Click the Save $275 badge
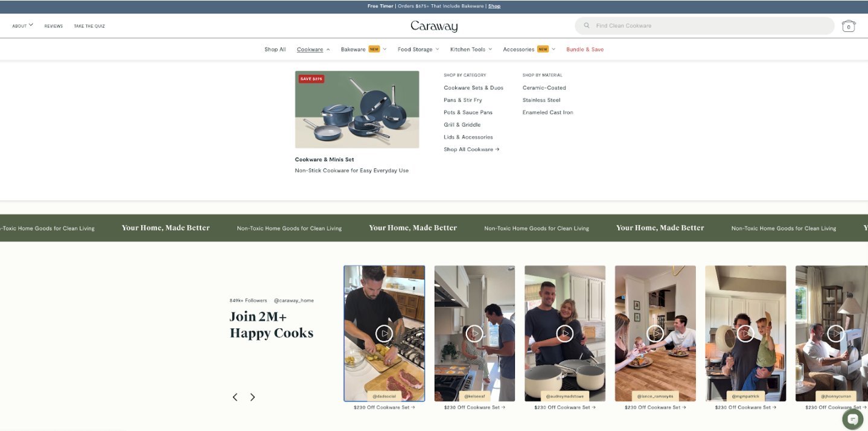This screenshot has width=868, height=431. click(311, 79)
